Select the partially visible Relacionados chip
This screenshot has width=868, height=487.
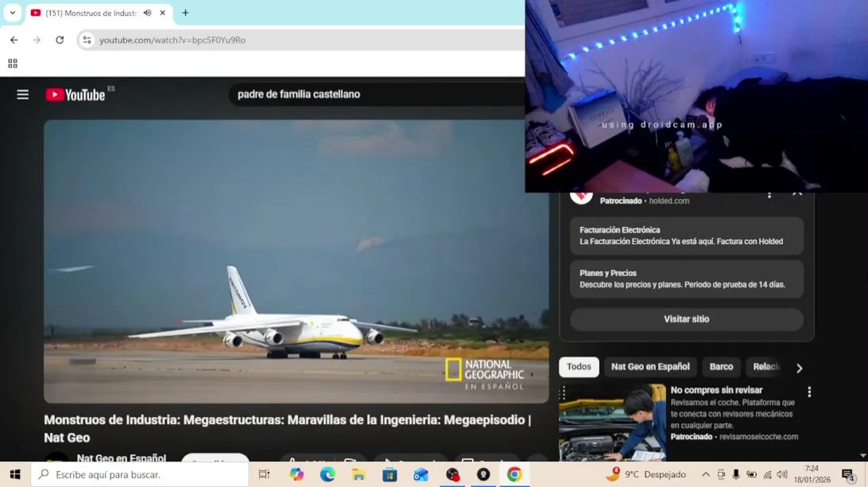(767, 367)
